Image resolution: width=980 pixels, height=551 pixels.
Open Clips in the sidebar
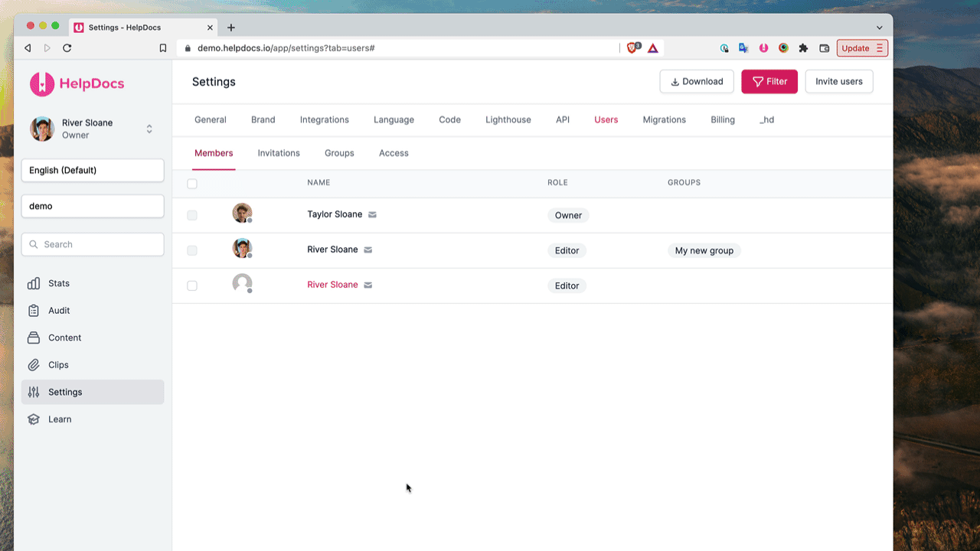click(93, 365)
